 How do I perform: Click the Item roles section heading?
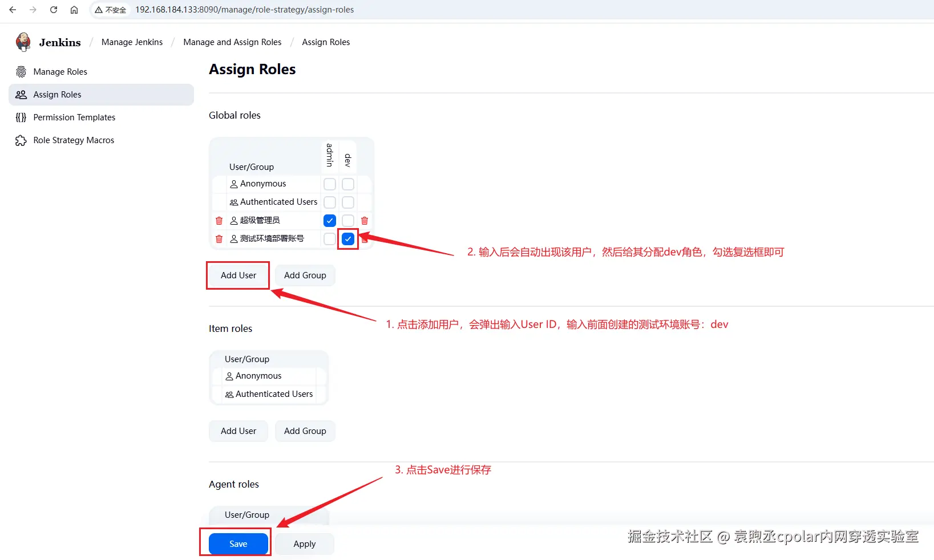point(231,328)
